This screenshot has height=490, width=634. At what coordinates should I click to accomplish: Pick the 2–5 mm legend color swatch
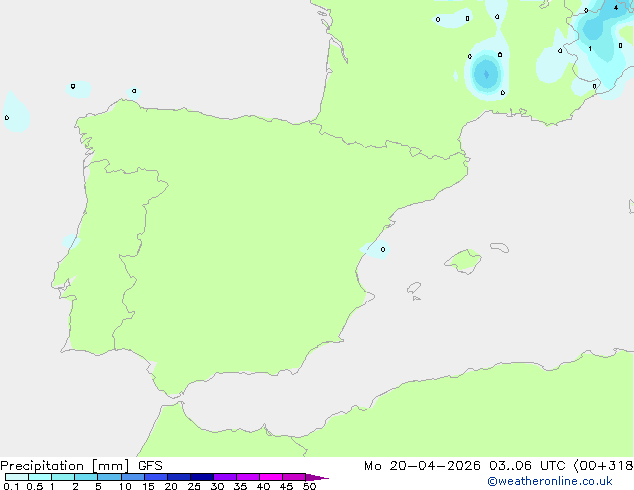(x=86, y=477)
